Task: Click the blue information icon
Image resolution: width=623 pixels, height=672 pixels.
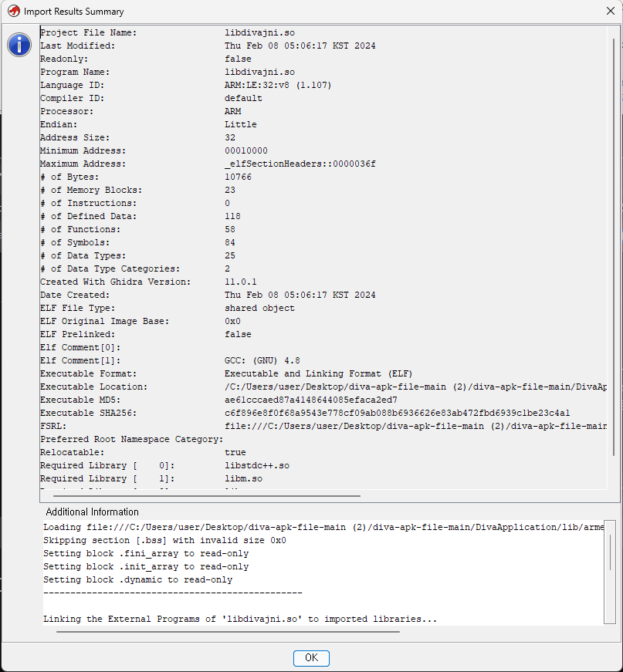Action: point(19,45)
